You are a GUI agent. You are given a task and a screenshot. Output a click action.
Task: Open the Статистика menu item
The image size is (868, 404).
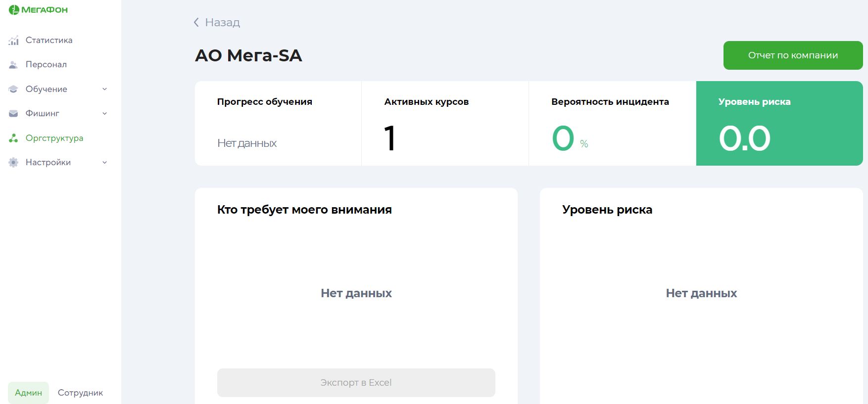[49, 40]
